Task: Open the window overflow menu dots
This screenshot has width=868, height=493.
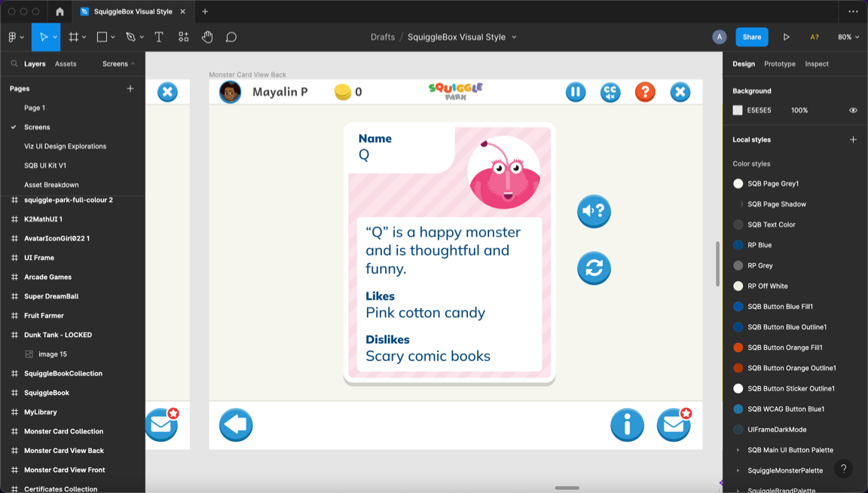Action: click(x=853, y=11)
